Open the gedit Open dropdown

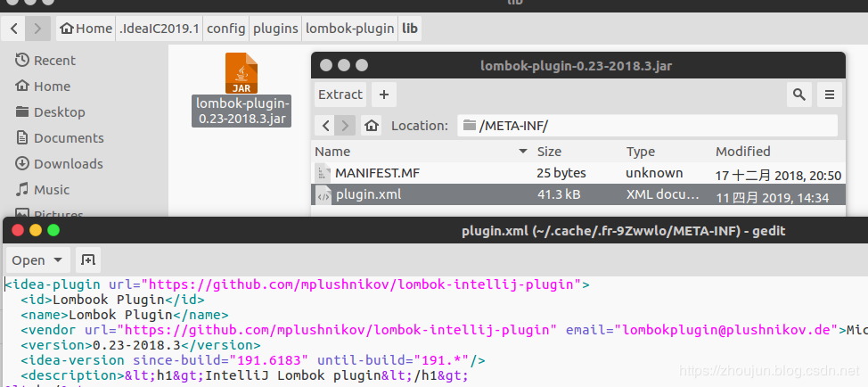[x=38, y=259]
